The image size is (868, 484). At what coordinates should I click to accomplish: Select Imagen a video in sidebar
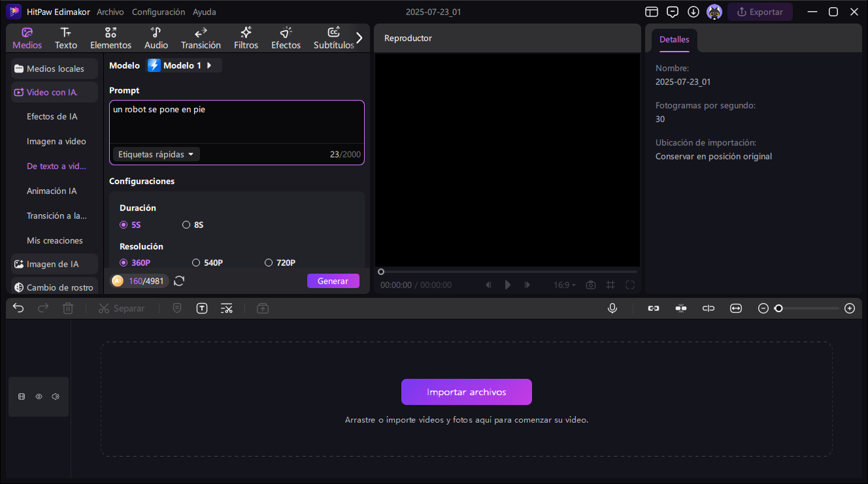click(x=56, y=141)
